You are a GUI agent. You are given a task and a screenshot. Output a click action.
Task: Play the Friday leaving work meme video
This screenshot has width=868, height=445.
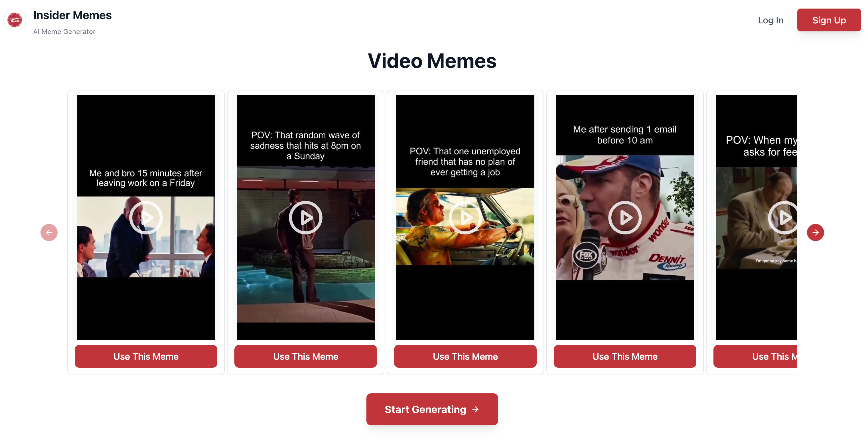coord(146,217)
